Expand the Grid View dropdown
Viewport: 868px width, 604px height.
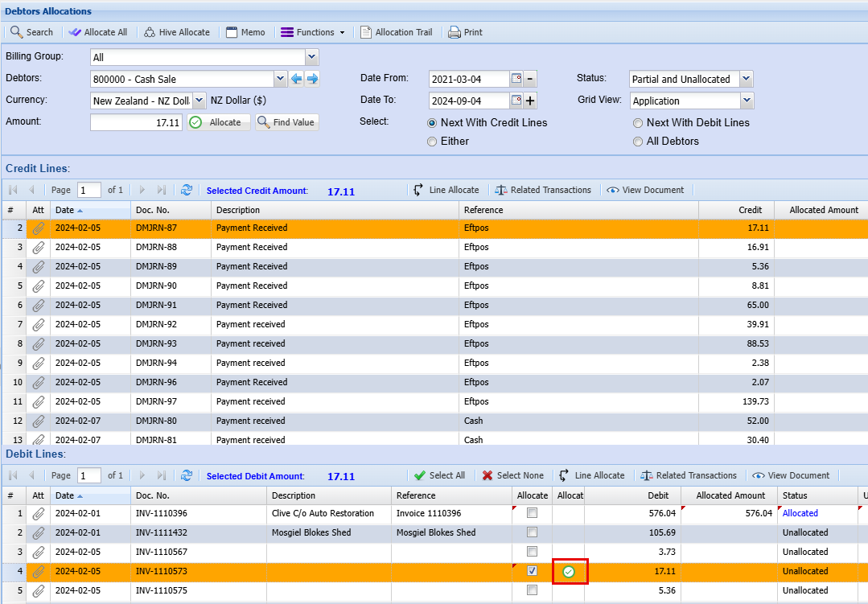pos(747,101)
